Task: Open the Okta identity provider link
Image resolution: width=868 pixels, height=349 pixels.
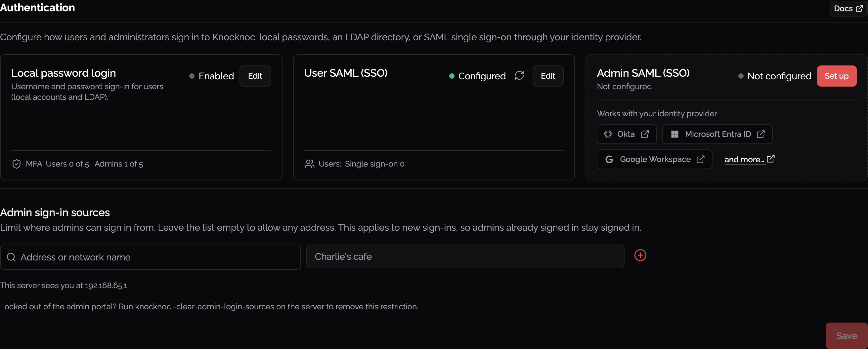Action: 627,134
